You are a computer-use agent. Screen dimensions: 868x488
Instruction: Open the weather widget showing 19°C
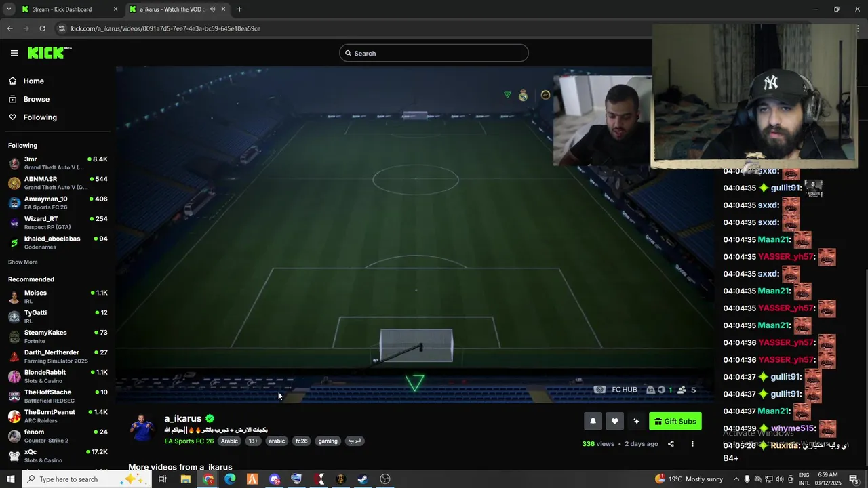click(x=689, y=479)
